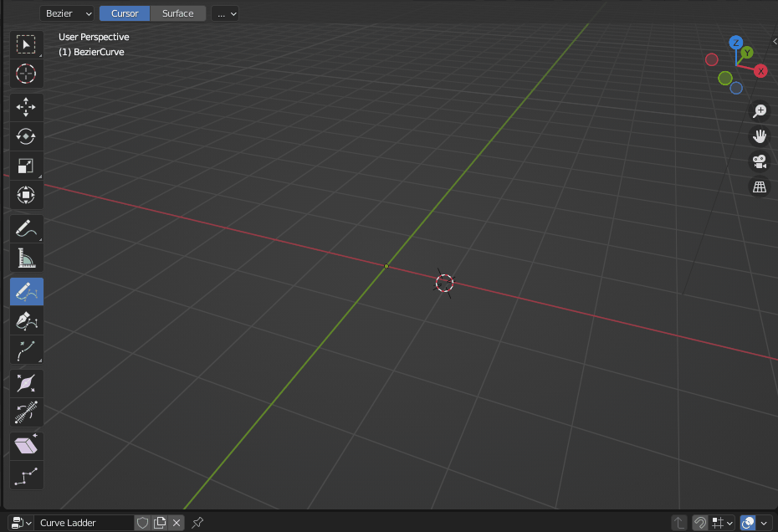Select the Transform tool
Screen dimensions: 778x532
click(x=26, y=195)
